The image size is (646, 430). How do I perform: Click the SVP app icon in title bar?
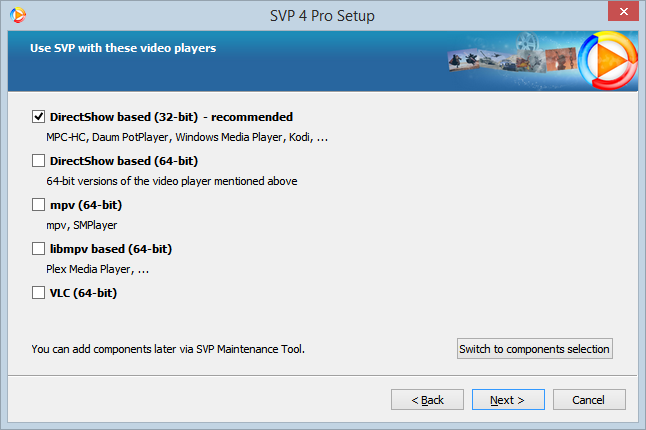click(16, 15)
